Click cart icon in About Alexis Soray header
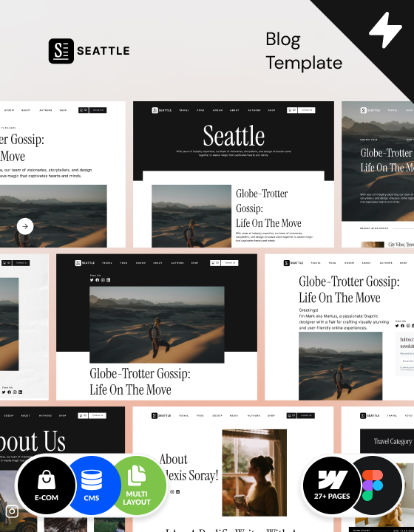The image size is (414, 532). click(291, 415)
